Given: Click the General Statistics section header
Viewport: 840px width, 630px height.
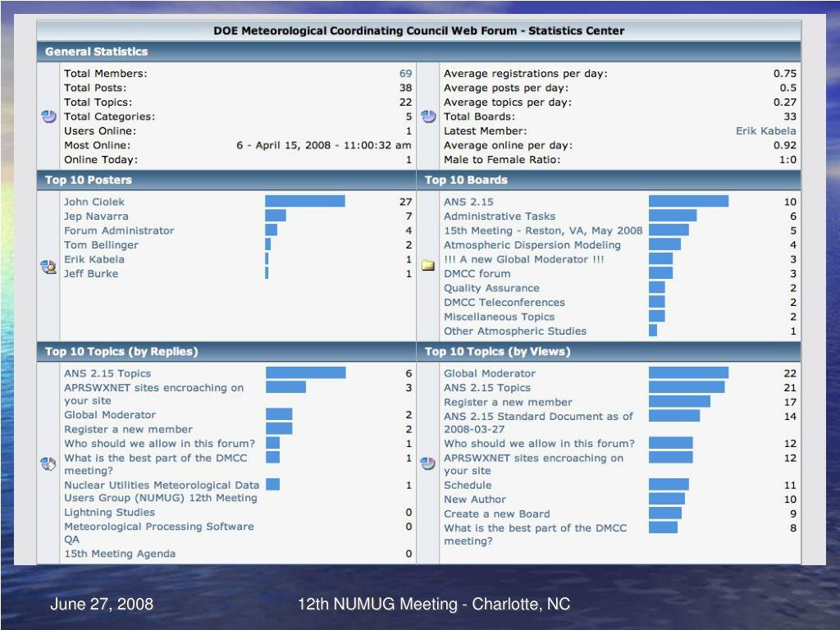Looking at the screenshot, I should click(x=419, y=52).
